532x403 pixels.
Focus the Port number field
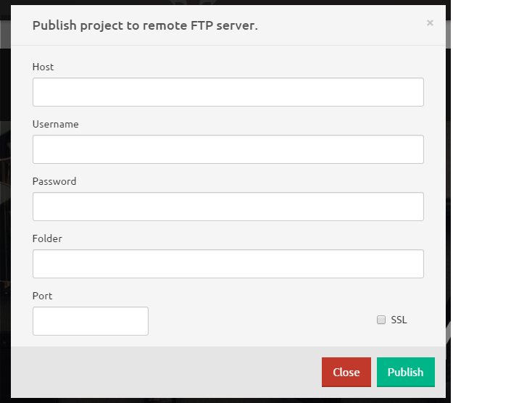[91, 321]
